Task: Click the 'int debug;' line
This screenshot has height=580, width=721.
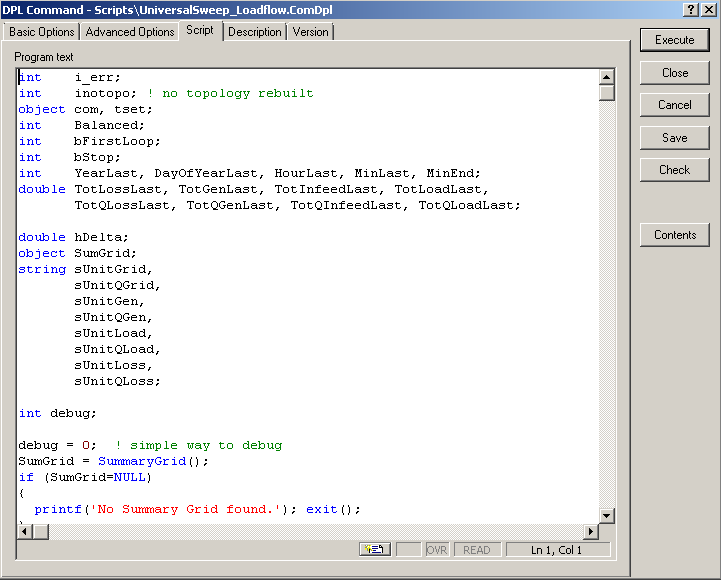Action: (57, 413)
